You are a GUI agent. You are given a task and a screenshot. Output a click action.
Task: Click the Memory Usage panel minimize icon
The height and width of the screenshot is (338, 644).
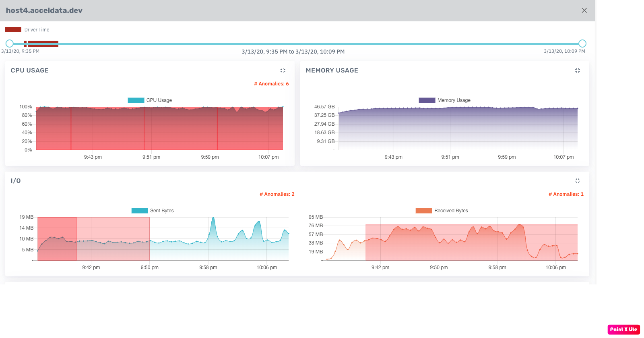coord(577,71)
